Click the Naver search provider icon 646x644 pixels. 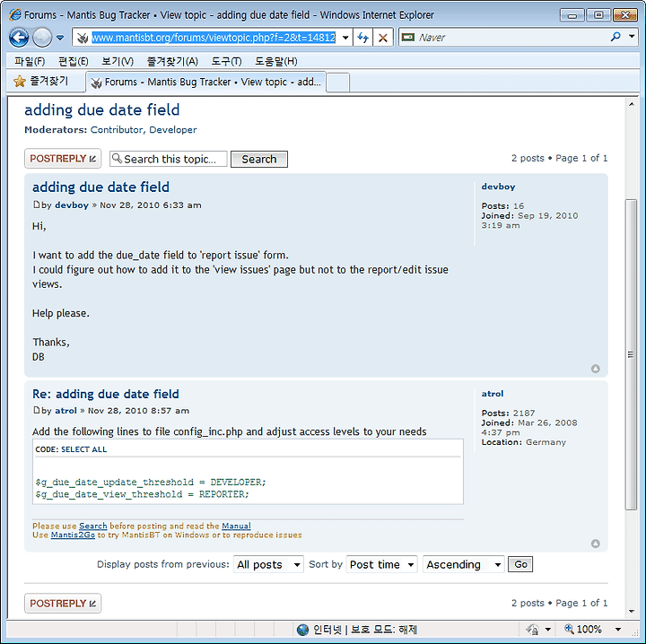408,38
